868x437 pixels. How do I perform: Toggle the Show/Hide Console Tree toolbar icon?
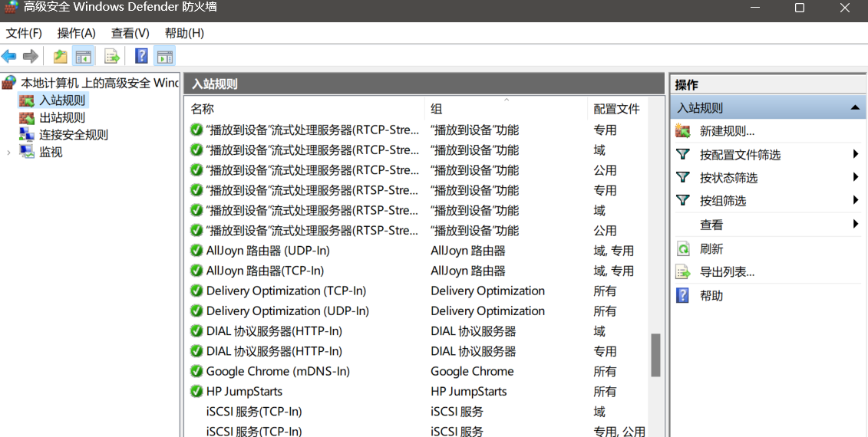click(x=84, y=56)
